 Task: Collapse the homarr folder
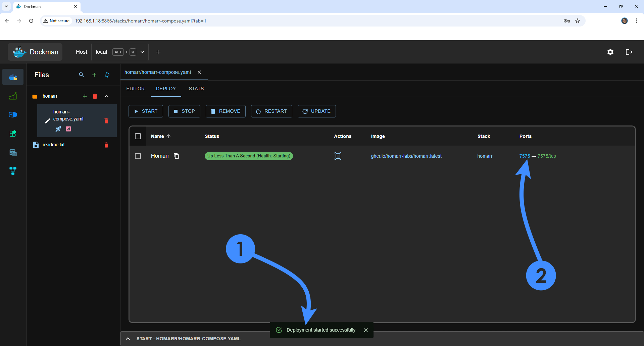point(106,96)
